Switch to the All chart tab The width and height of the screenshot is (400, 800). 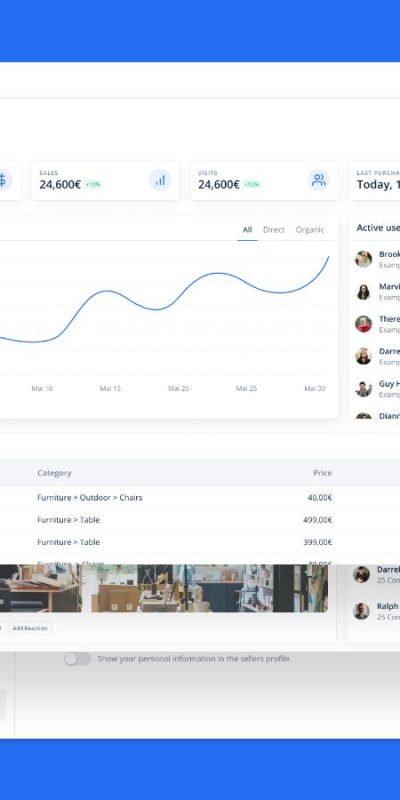click(247, 230)
